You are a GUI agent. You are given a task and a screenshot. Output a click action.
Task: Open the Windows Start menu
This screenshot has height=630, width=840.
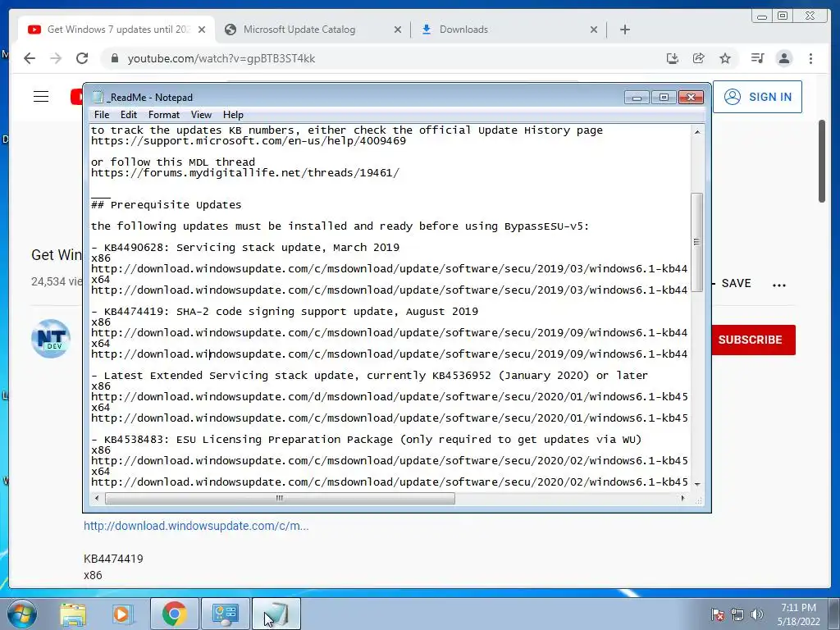coord(21,614)
